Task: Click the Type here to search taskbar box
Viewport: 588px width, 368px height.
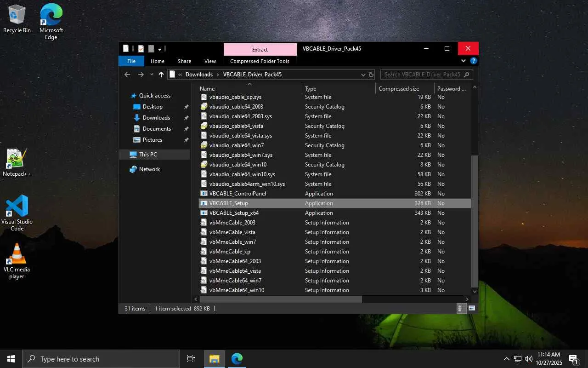Action: 101,359
